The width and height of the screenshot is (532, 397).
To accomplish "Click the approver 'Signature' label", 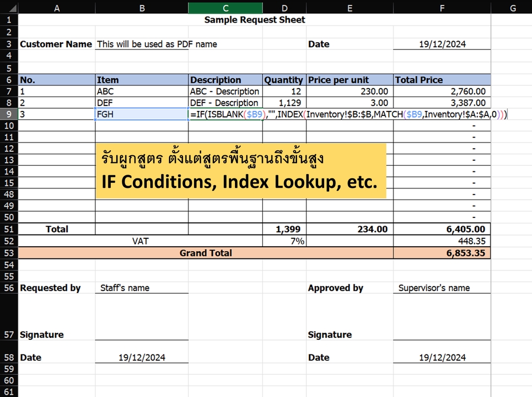I will pyautogui.click(x=330, y=334).
